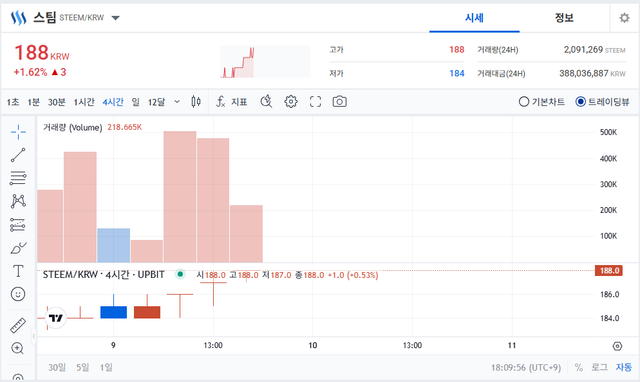The width and height of the screenshot is (640, 382).
Task: Toggle fullscreen chart mode
Action: click(x=316, y=102)
